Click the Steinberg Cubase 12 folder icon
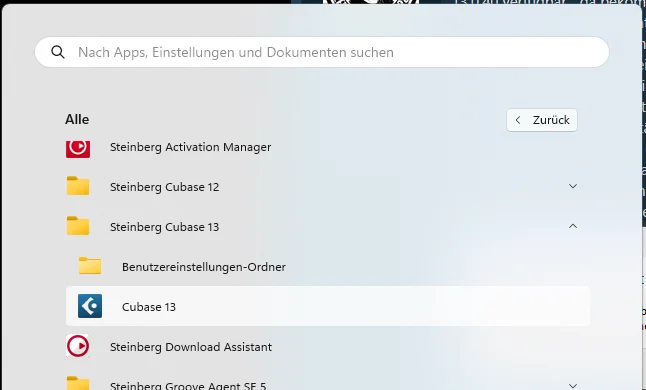Viewport: 646px width, 390px height. (x=78, y=186)
